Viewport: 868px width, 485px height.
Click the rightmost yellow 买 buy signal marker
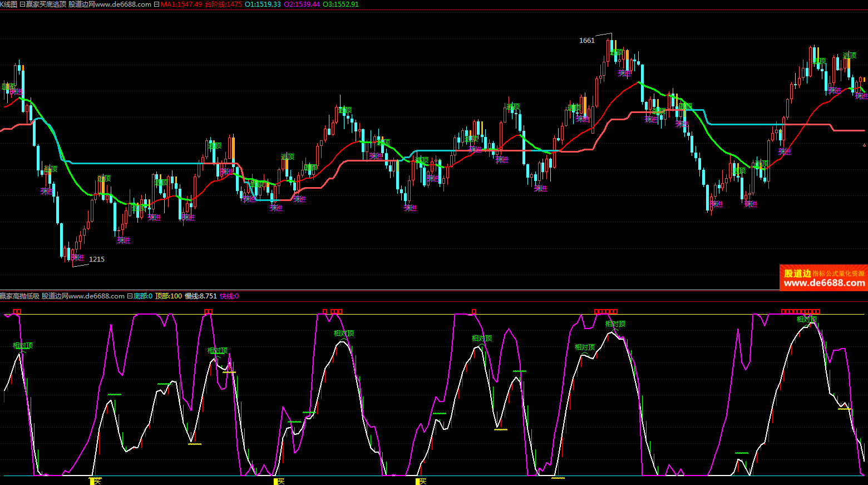coord(421,481)
